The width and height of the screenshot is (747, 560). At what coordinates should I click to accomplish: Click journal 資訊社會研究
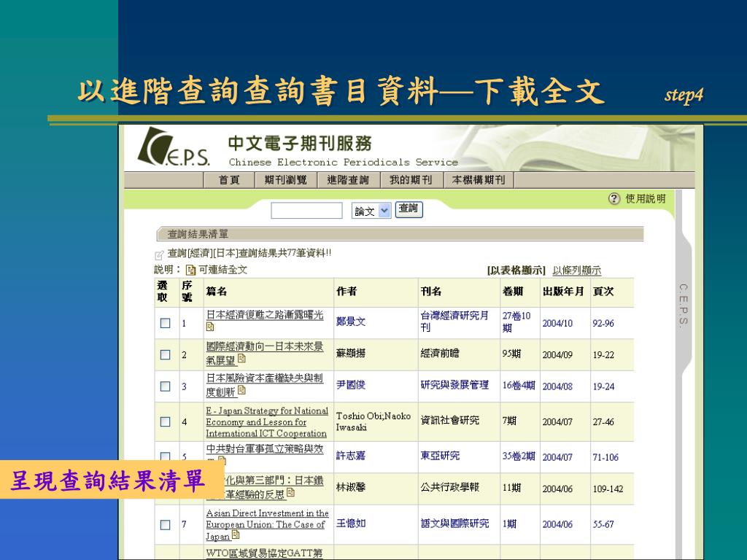point(449,420)
